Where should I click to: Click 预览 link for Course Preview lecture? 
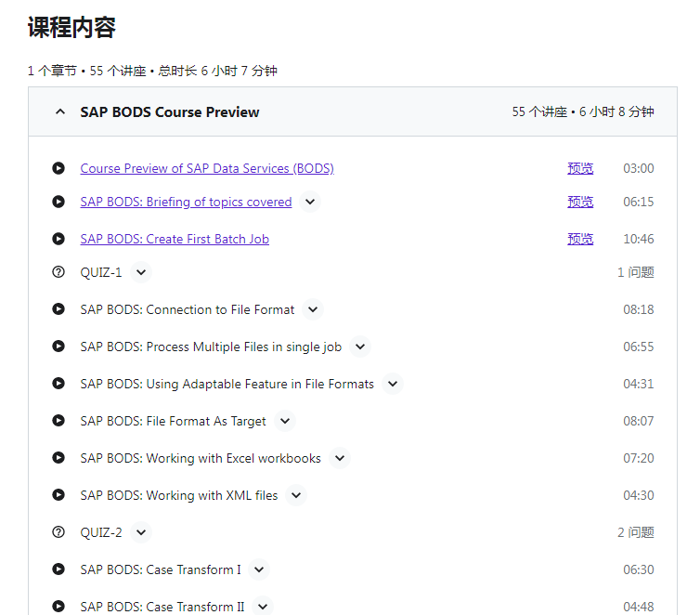click(580, 168)
